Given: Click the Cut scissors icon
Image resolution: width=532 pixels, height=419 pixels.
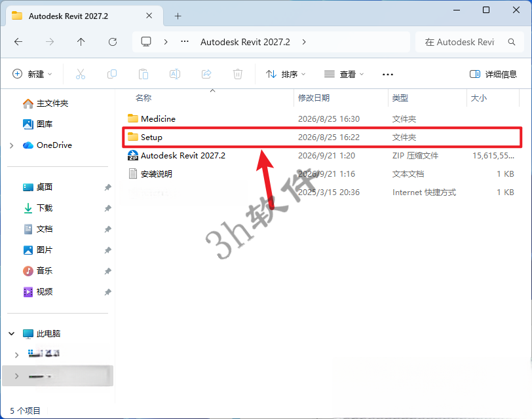Looking at the screenshot, I should [81, 74].
